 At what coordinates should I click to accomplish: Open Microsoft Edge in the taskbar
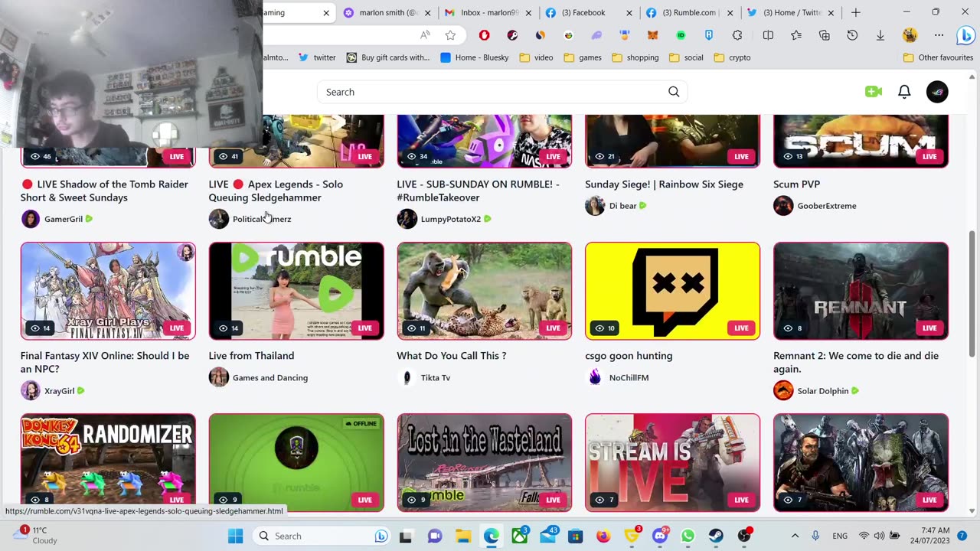tap(492, 536)
